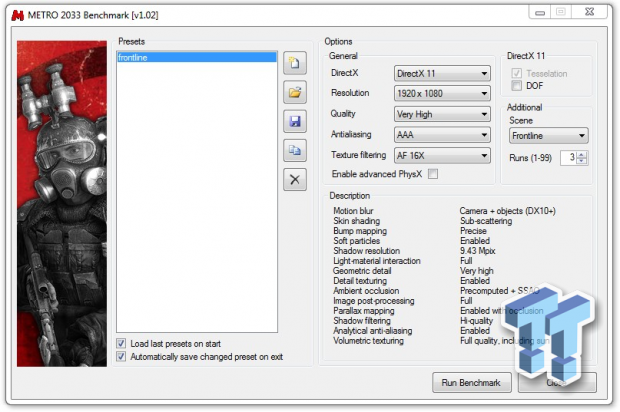Increase Runs count with up arrow
620x412 pixels.
(581, 155)
